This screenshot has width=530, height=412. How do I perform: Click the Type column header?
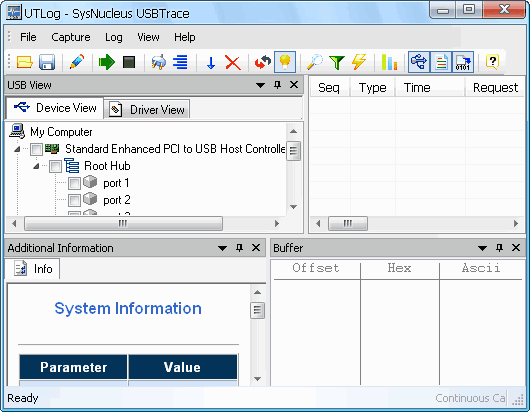[x=372, y=88]
